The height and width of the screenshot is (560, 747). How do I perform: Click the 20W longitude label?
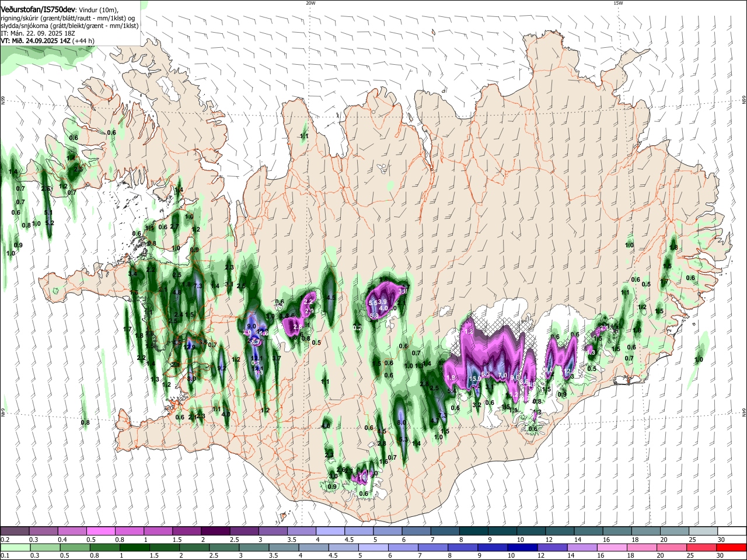point(310,3)
